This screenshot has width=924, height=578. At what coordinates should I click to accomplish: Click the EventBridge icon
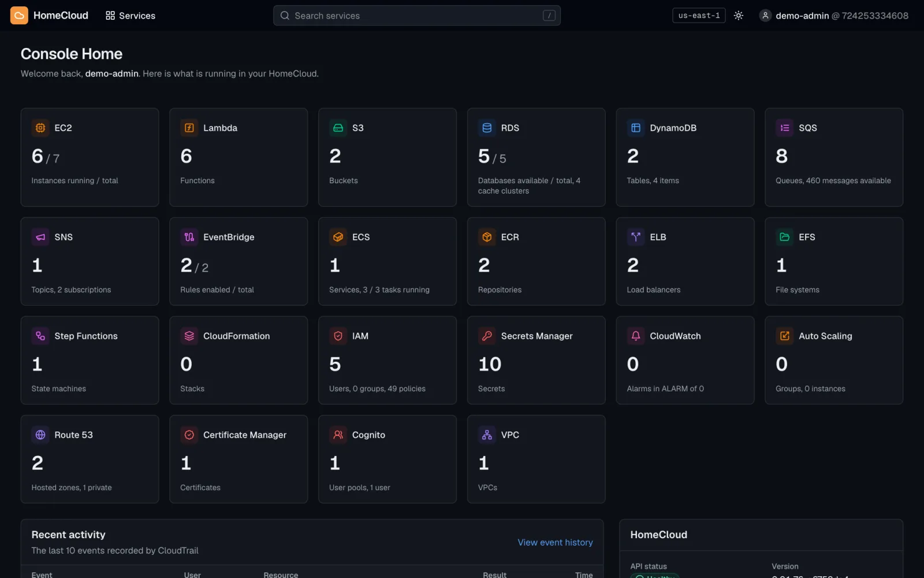tap(189, 237)
